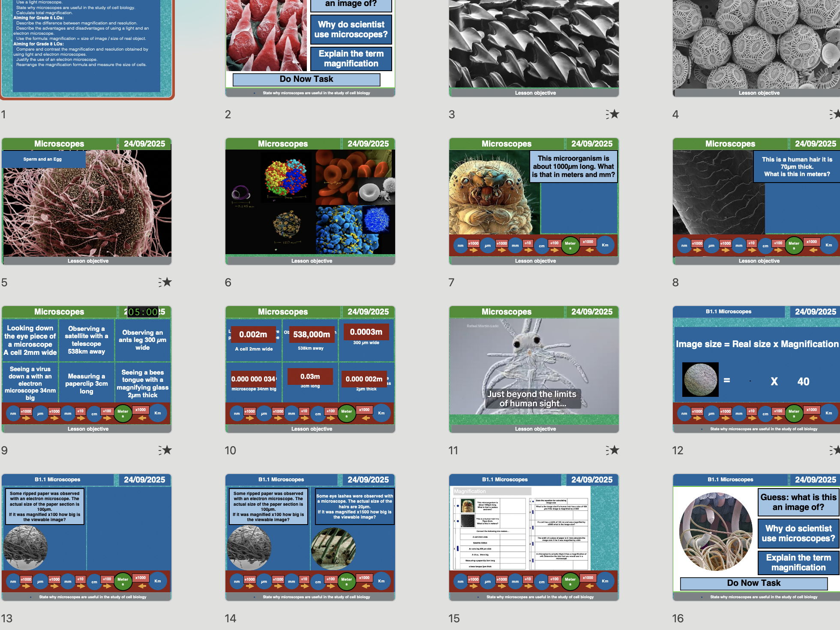The height and width of the screenshot is (630, 840).
Task: Click the Explain the term magnification box on slide 2
Action: tap(351, 58)
